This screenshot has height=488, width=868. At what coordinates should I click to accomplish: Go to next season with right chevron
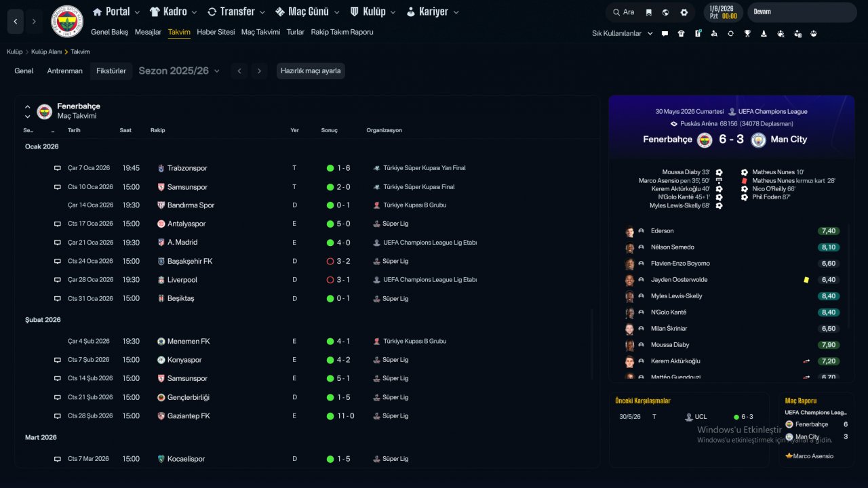click(258, 70)
